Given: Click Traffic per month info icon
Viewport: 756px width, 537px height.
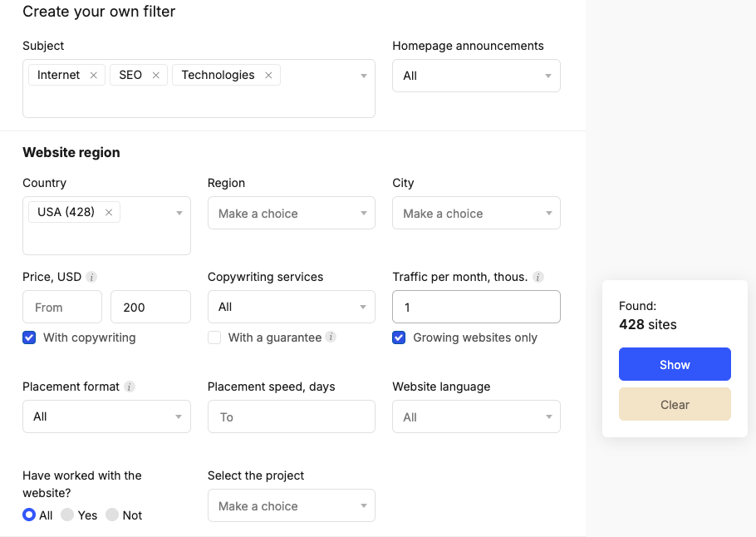Looking at the screenshot, I should tap(538, 277).
